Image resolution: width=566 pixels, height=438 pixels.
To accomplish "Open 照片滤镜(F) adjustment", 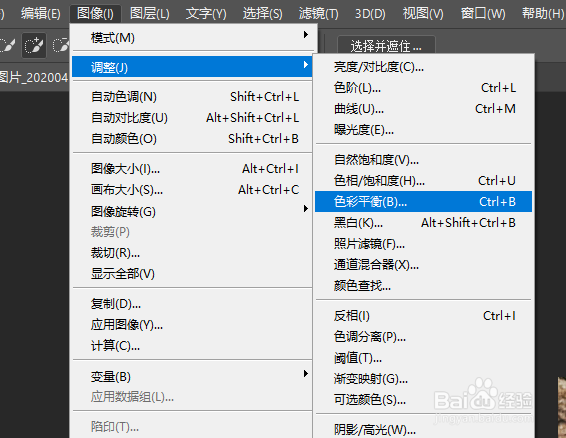I will pyautogui.click(x=423, y=244).
